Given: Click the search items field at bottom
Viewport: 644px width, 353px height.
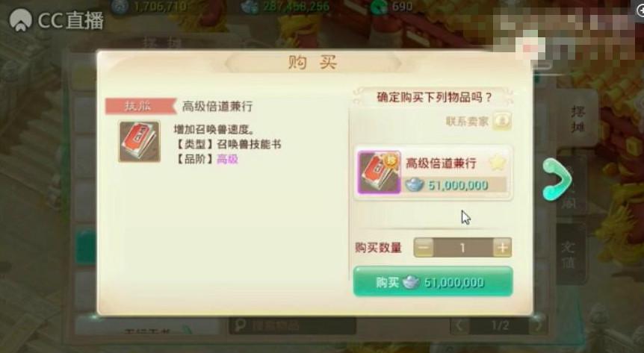Looking at the screenshot, I should pyautogui.click(x=292, y=325).
